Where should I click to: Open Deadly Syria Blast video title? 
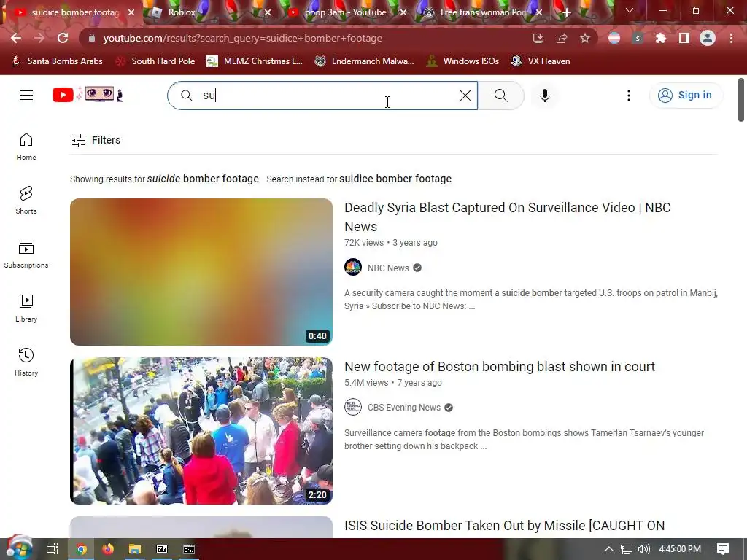pyautogui.click(x=508, y=217)
